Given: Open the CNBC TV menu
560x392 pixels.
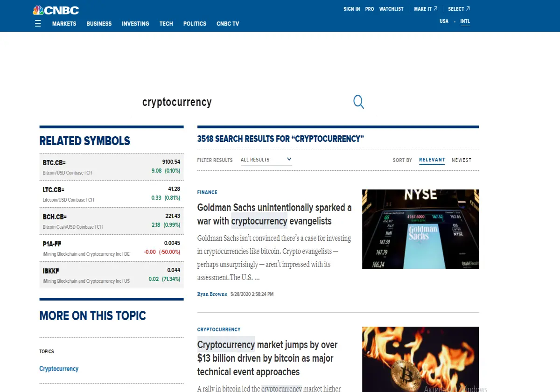Looking at the screenshot, I should 228,24.
